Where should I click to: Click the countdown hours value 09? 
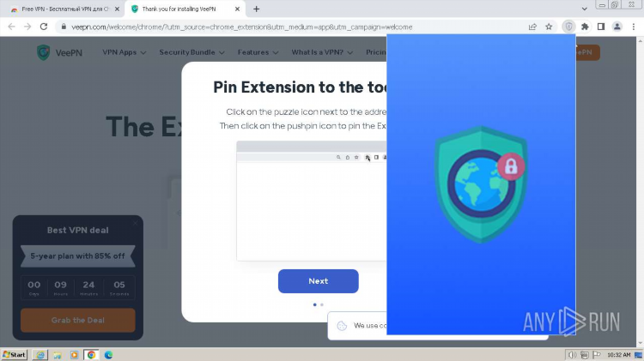pos(60,285)
